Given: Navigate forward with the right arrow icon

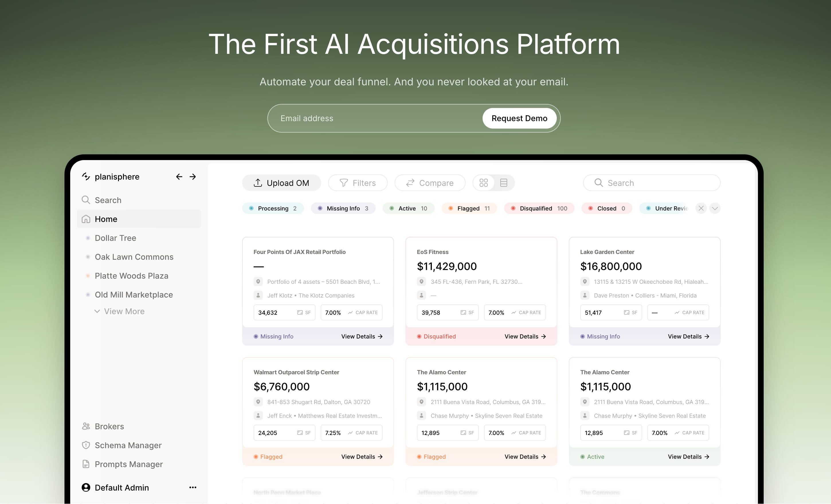Looking at the screenshot, I should tap(193, 177).
